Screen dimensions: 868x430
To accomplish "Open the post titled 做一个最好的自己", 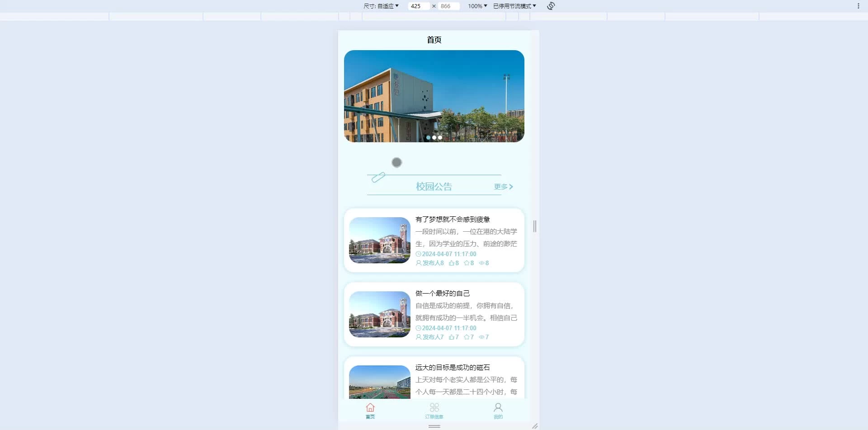I will point(443,294).
